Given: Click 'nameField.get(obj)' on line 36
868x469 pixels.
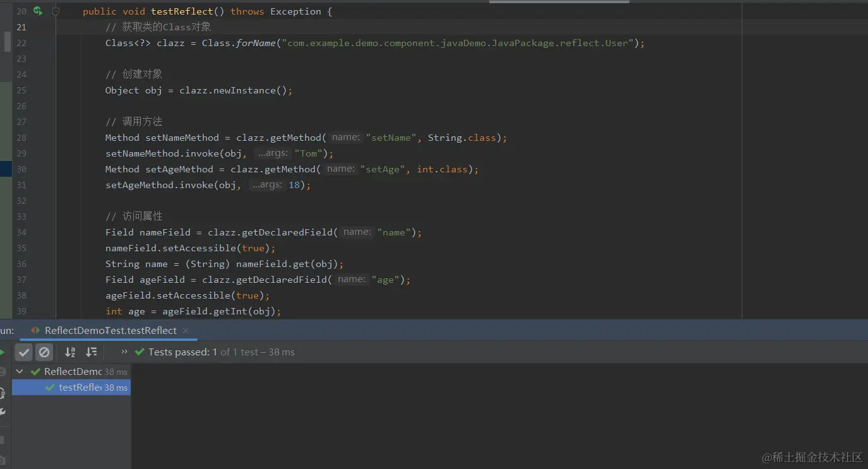Looking at the screenshot, I should click(287, 264).
